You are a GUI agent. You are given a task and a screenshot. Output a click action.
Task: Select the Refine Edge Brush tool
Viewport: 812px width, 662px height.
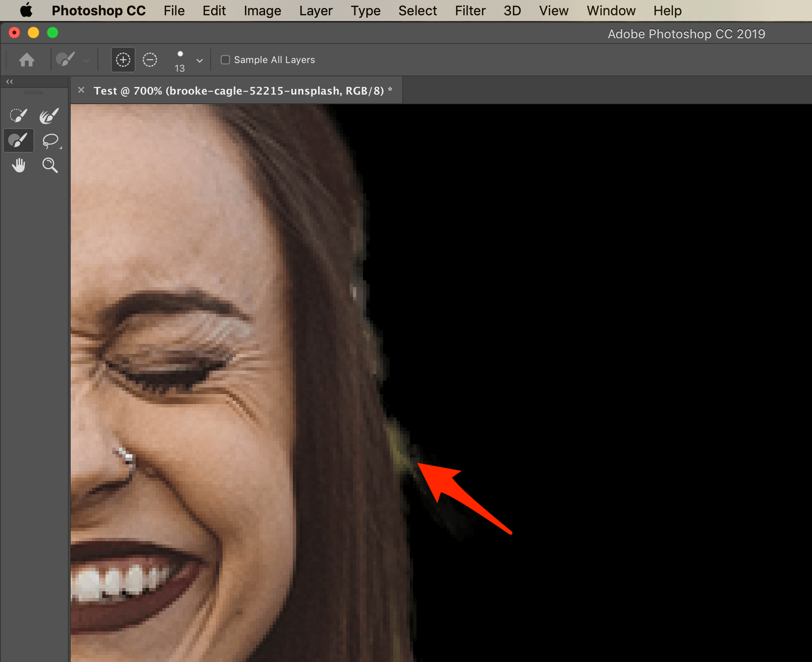coord(49,115)
